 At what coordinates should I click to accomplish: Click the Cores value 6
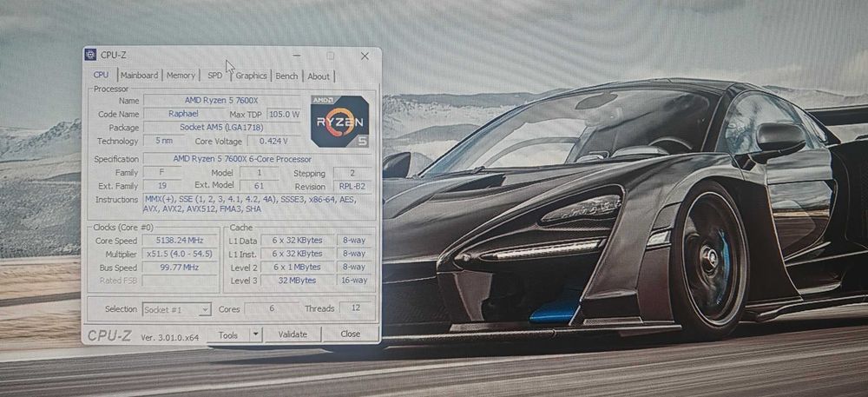click(x=272, y=308)
